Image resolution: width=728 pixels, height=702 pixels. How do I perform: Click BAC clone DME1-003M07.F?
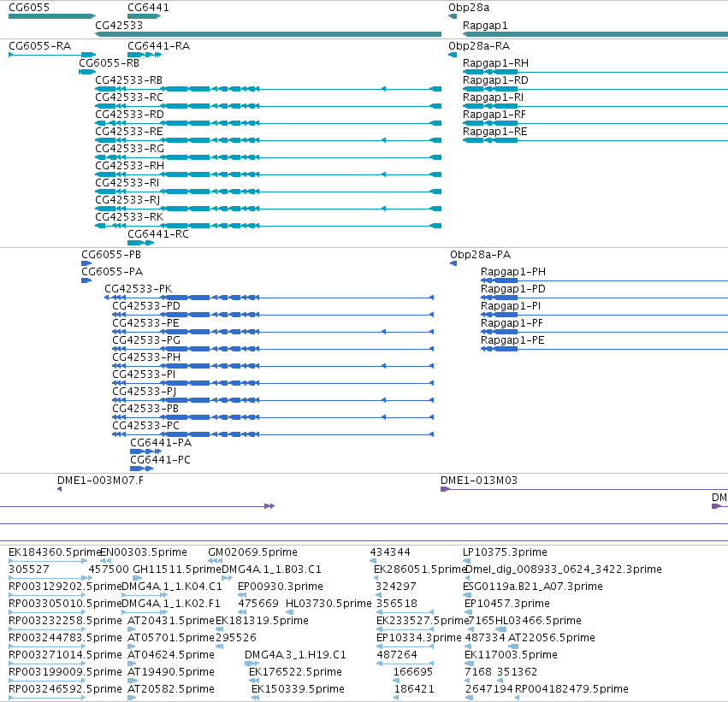coord(100,481)
